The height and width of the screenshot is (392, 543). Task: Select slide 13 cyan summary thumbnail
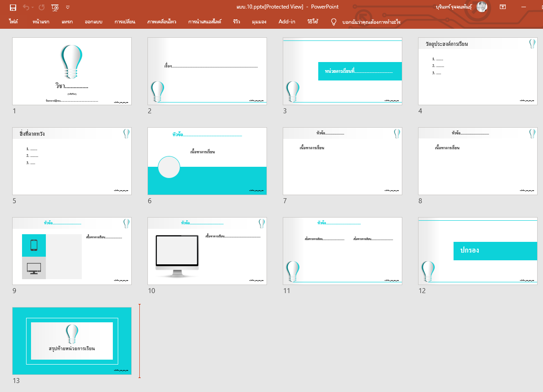tap(72, 341)
